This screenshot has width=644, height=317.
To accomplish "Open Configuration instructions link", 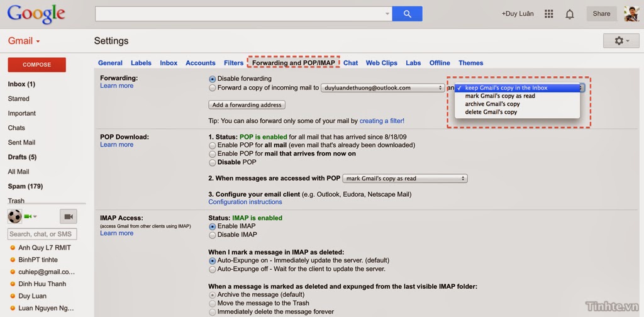I will 245,202.
